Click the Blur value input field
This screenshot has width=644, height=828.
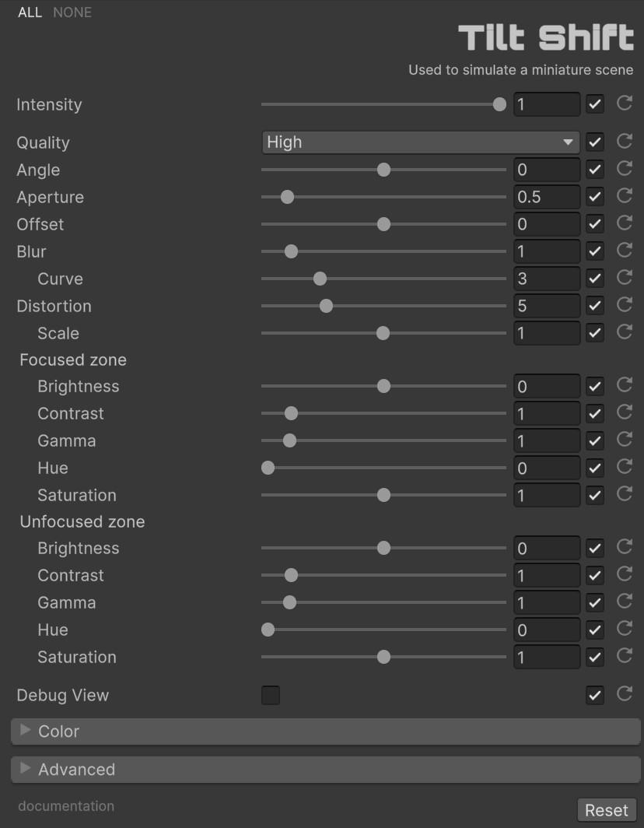(546, 251)
